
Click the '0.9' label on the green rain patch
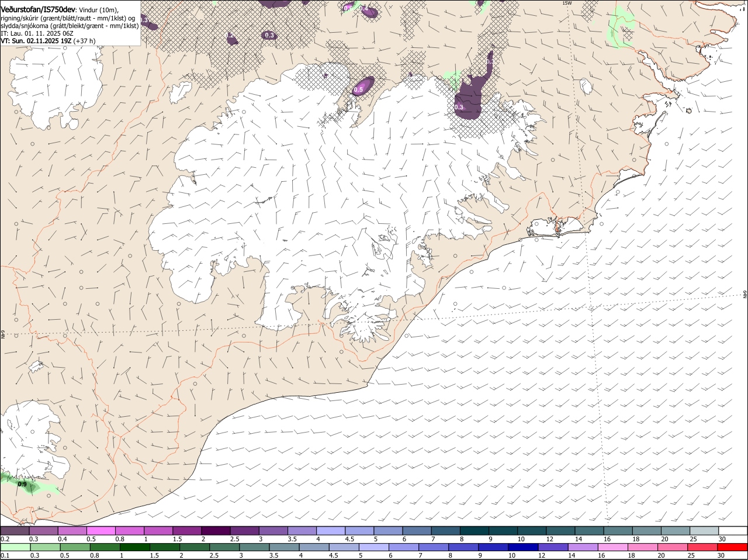(x=22, y=484)
